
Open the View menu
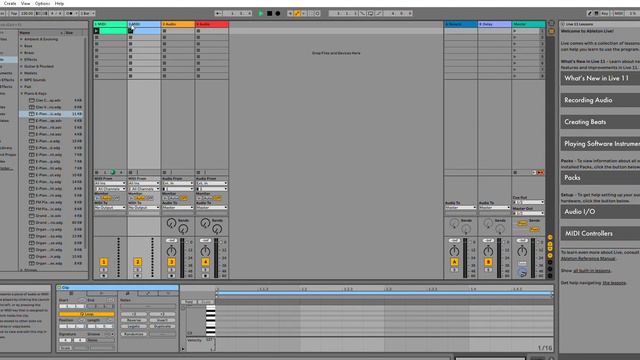click(25, 3)
